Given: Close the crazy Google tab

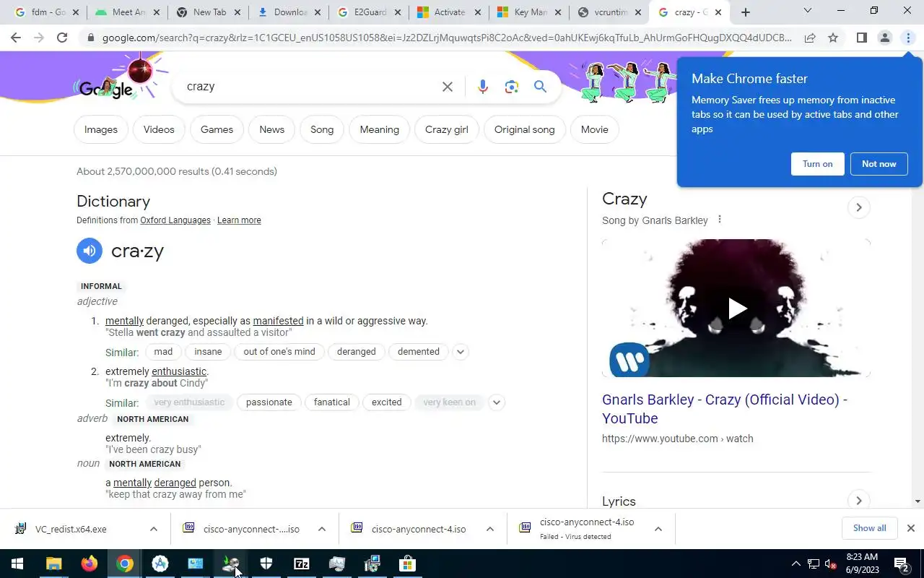Looking at the screenshot, I should [718, 12].
